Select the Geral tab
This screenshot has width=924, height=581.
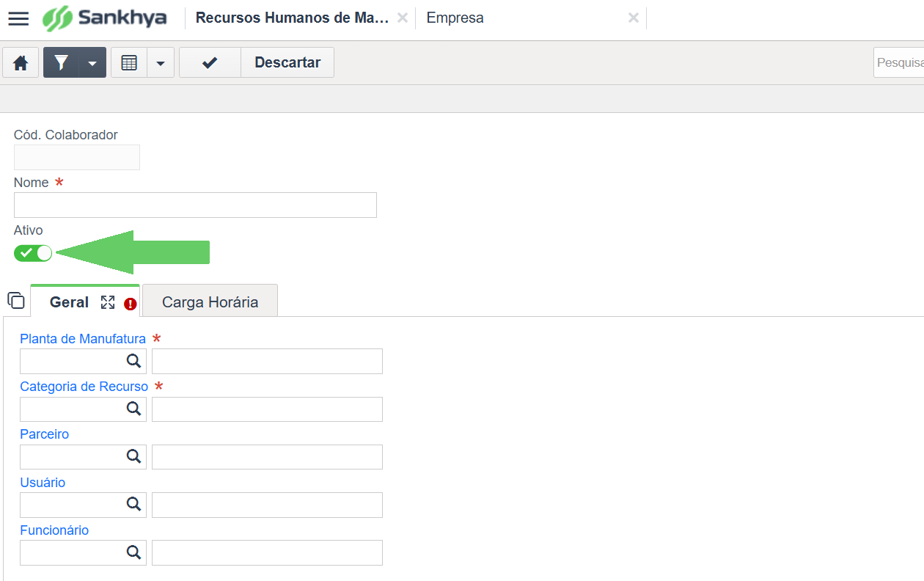point(69,302)
